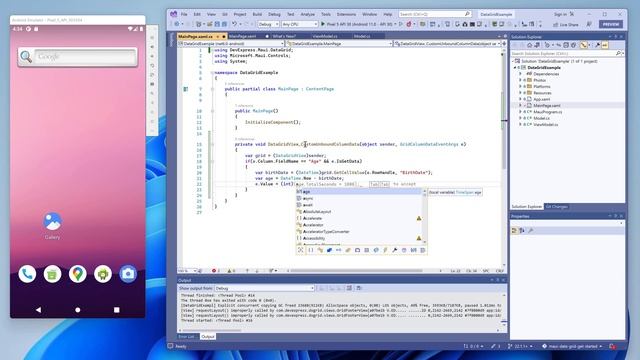Expand the Platforms folder

[520, 87]
